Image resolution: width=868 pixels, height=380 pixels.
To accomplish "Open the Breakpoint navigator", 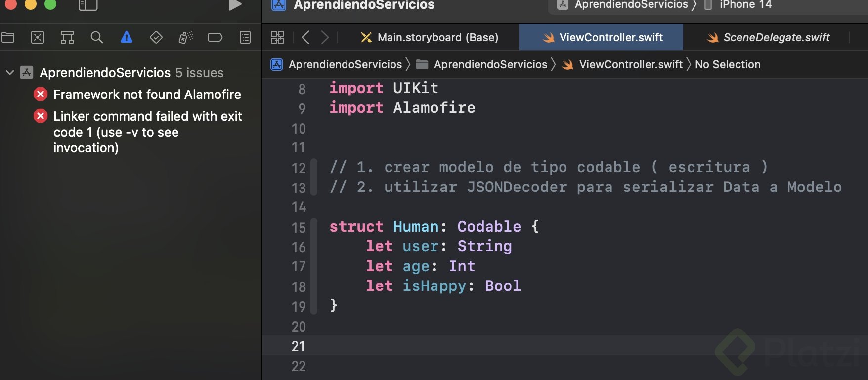I will (x=216, y=37).
